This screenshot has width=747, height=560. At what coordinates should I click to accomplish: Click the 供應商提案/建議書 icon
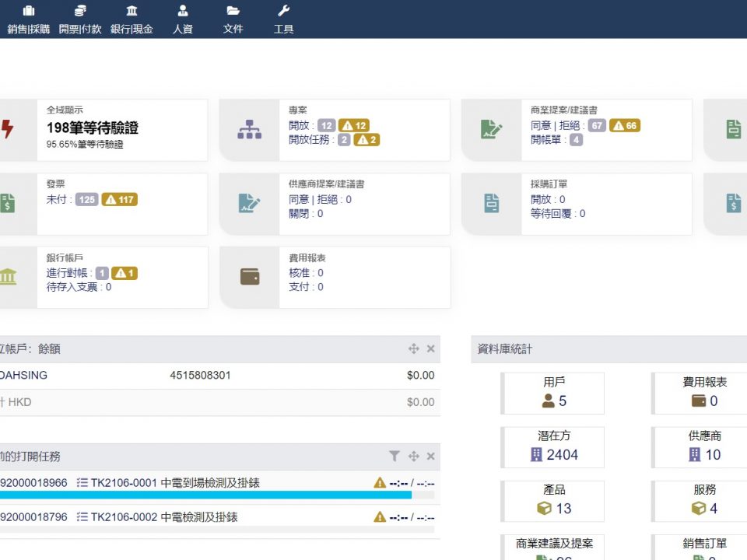point(249,204)
